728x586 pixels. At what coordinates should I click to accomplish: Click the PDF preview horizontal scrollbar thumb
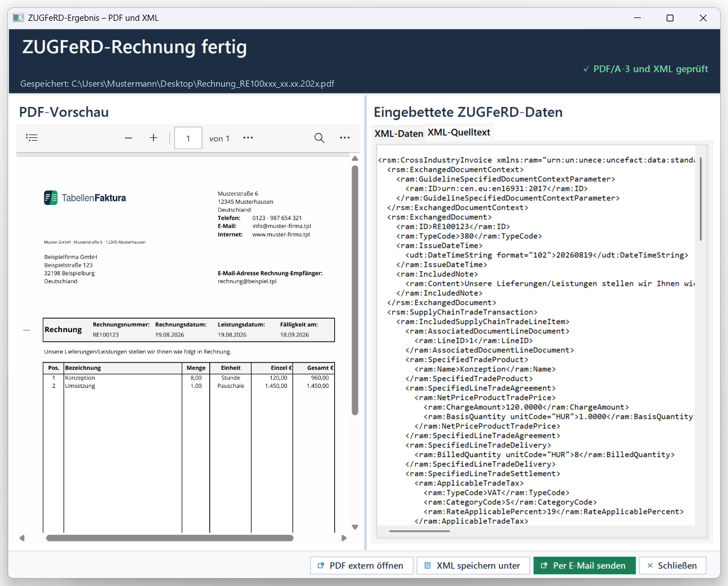coord(170,538)
